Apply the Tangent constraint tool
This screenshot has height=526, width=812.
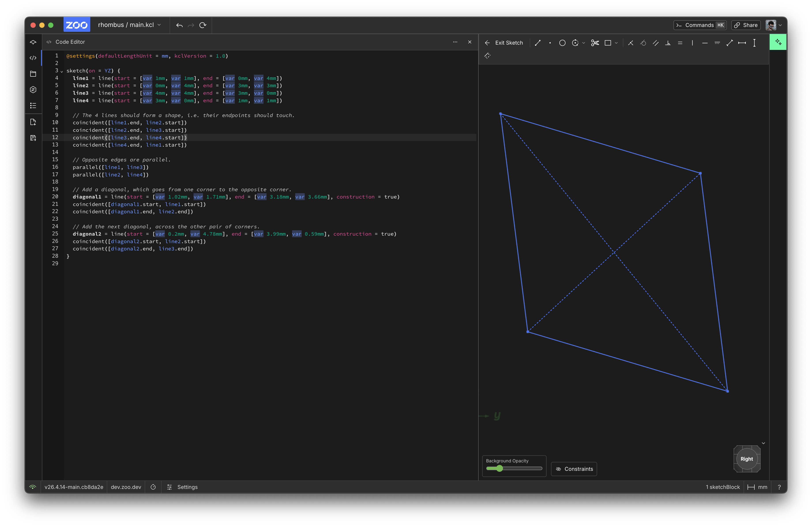point(643,43)
